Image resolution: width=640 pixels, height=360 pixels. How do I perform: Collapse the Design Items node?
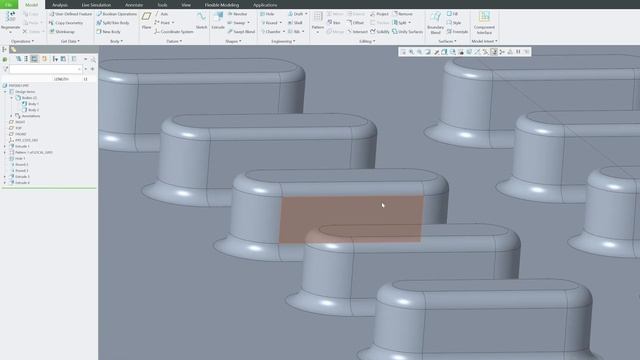coord(5,92)
